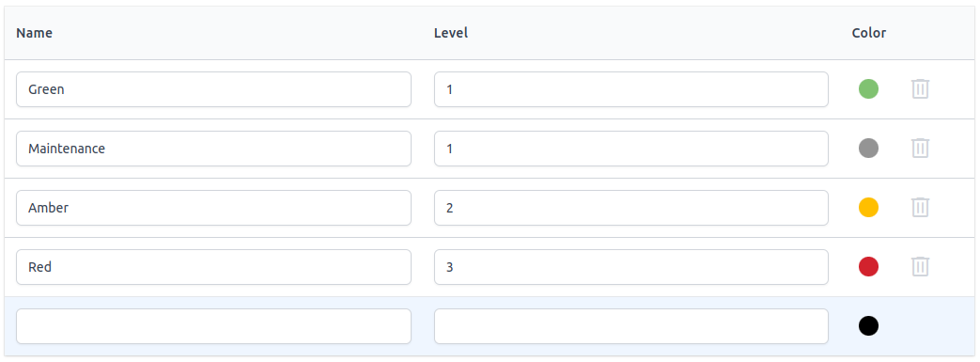
Task: Choose the black color swatch in new row
Action: (x=868, y=325)
